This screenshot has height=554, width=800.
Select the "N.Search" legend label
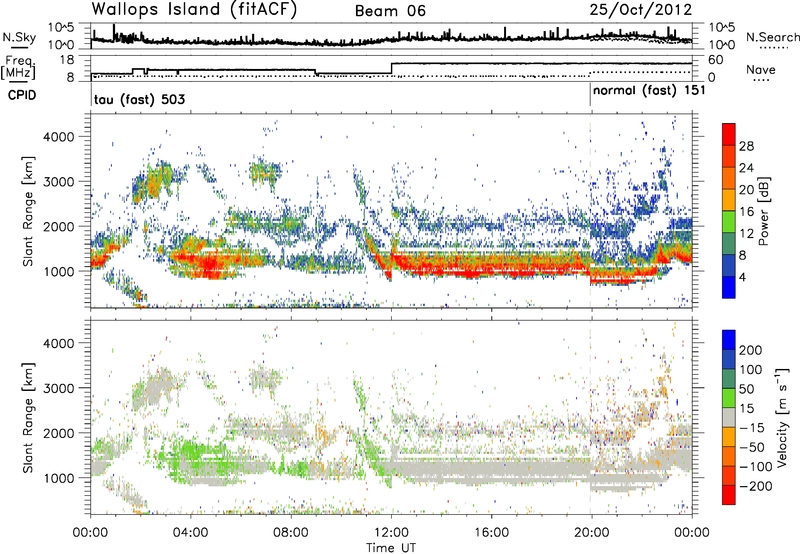772,37
